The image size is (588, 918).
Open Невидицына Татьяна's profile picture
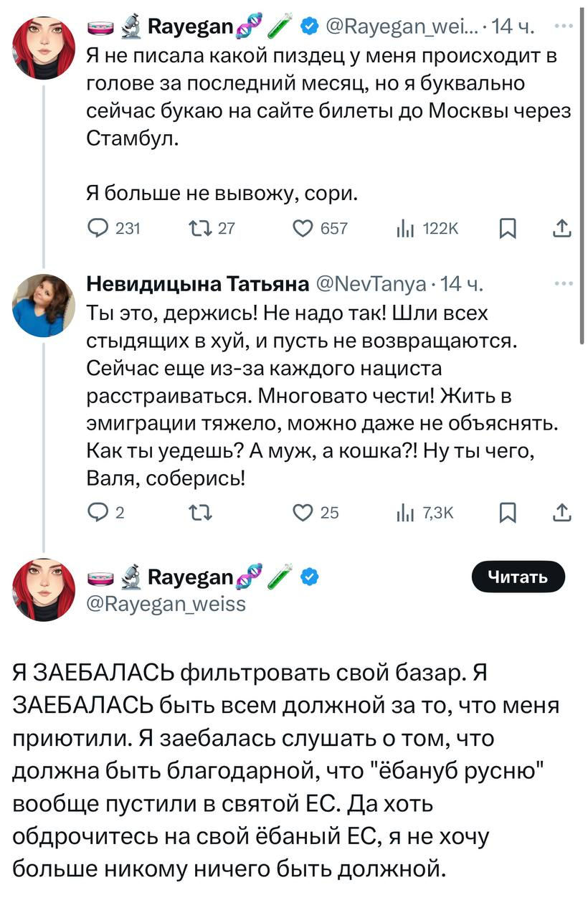tap(44, 304)
